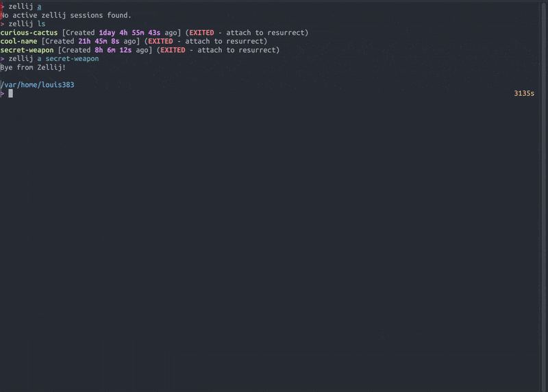Screen dimensions: 548x392
Task: Click 'No active zellij sessions found.' message
Action: pos(66,15)
